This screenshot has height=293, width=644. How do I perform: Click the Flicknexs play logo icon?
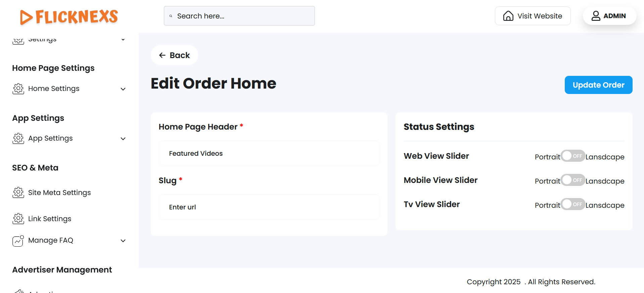pos(26,17)
